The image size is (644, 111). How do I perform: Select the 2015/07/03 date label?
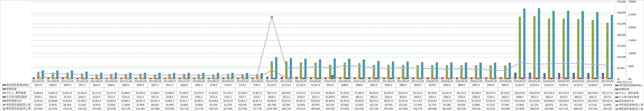pos(272,81)
